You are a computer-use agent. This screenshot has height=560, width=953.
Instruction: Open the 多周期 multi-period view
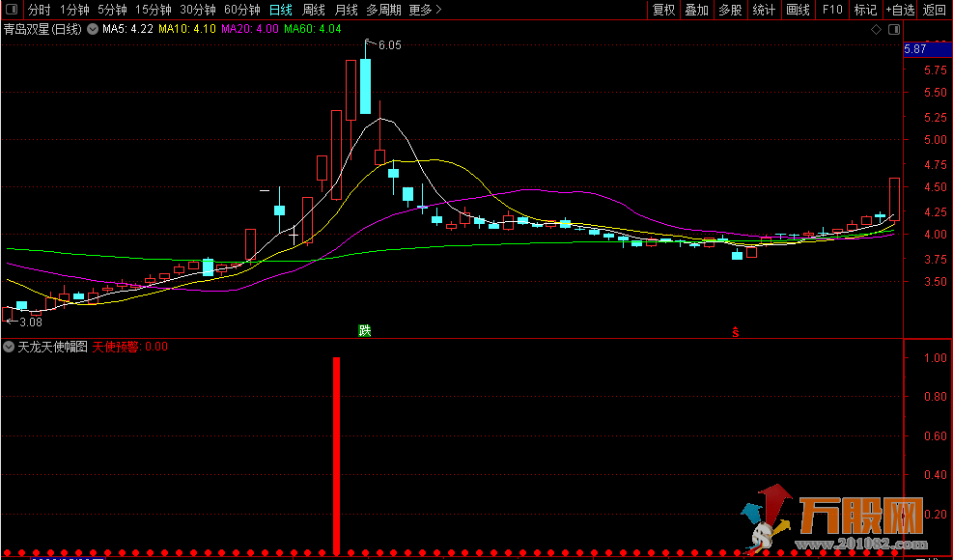tap(383, 10)
